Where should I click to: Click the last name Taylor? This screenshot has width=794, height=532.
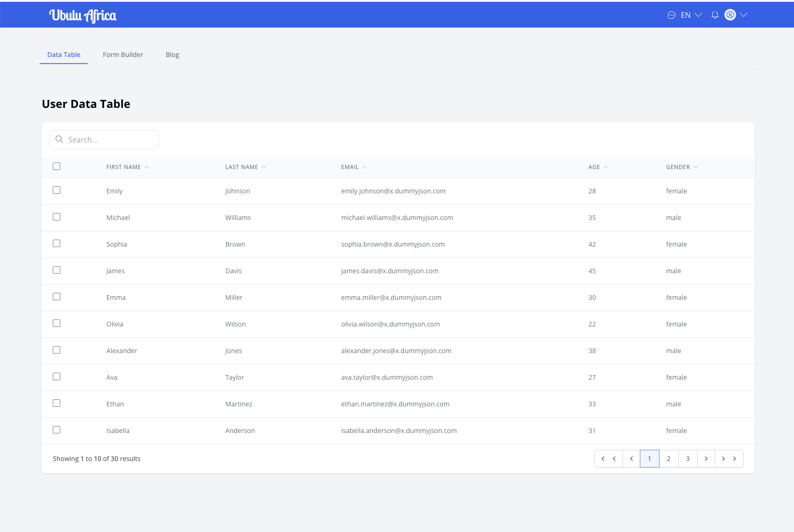coord(234,377)
